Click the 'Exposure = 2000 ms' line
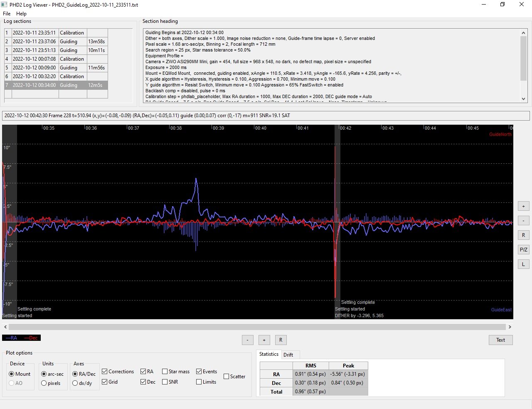Screen dimensions: 532x409 pyautogui.click(x=166, y=67)
